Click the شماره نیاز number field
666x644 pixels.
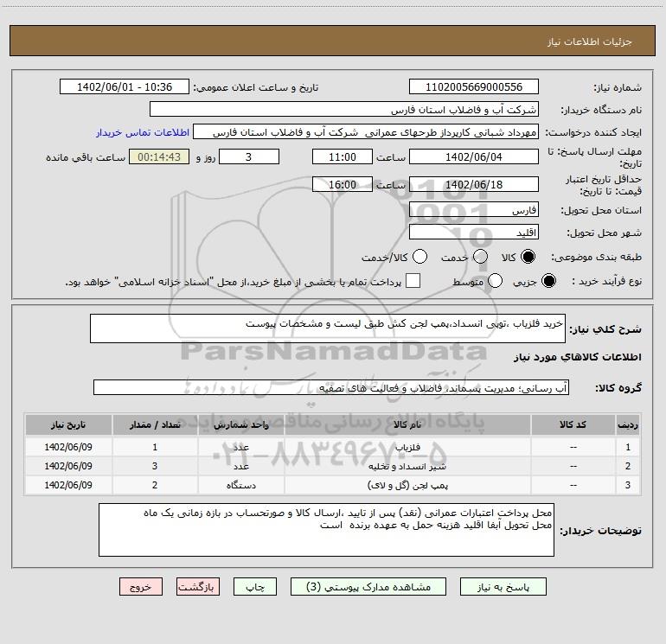(474, 87)
